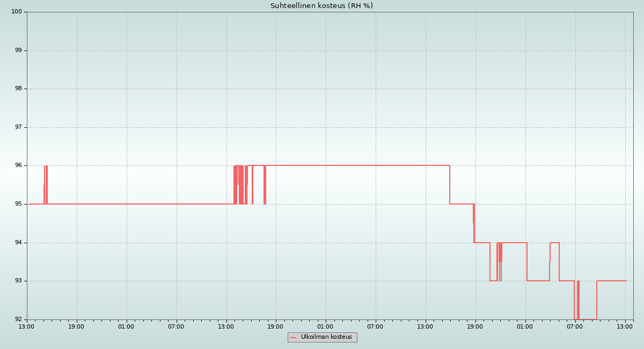The image size is (644, 349).
Task: Click the red line swatch in legend
Action: [x=294, y=338]
